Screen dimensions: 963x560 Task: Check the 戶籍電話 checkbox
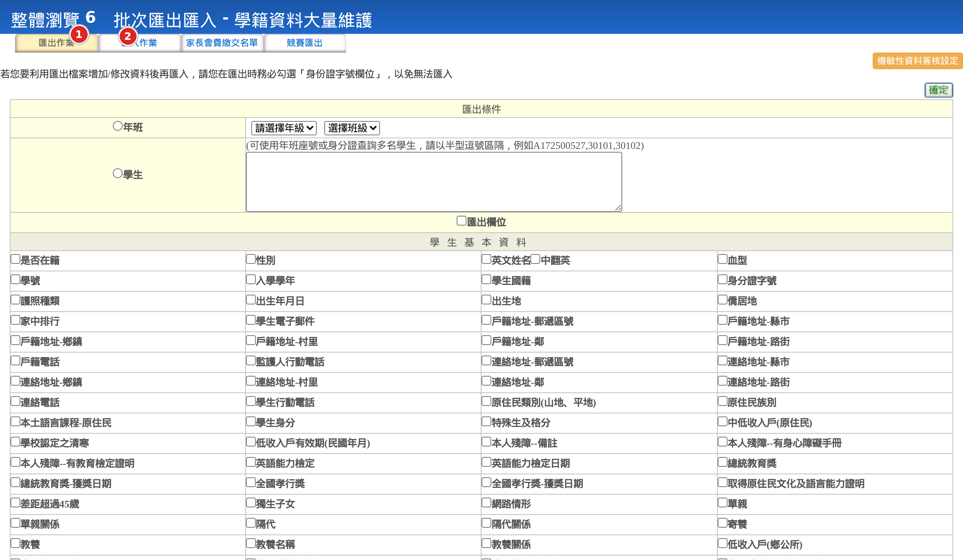click(x=15, y=361)
